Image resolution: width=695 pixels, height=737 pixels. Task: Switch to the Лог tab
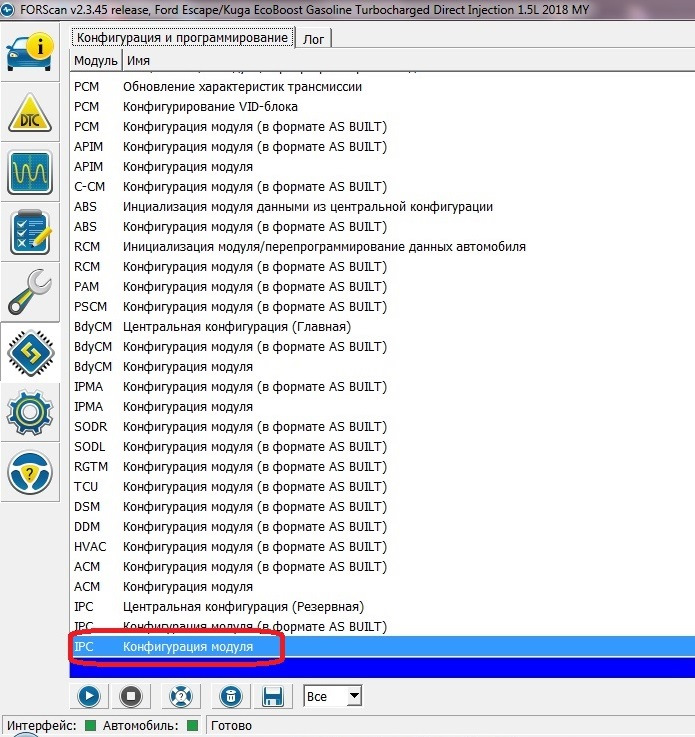[x=313, y=39]
